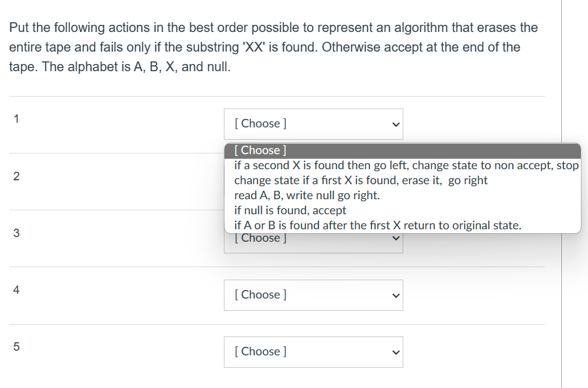The width and height of the screenshot is (588, 388).
Task: Open the dropdown for item 4
Action: pos(313,295)
